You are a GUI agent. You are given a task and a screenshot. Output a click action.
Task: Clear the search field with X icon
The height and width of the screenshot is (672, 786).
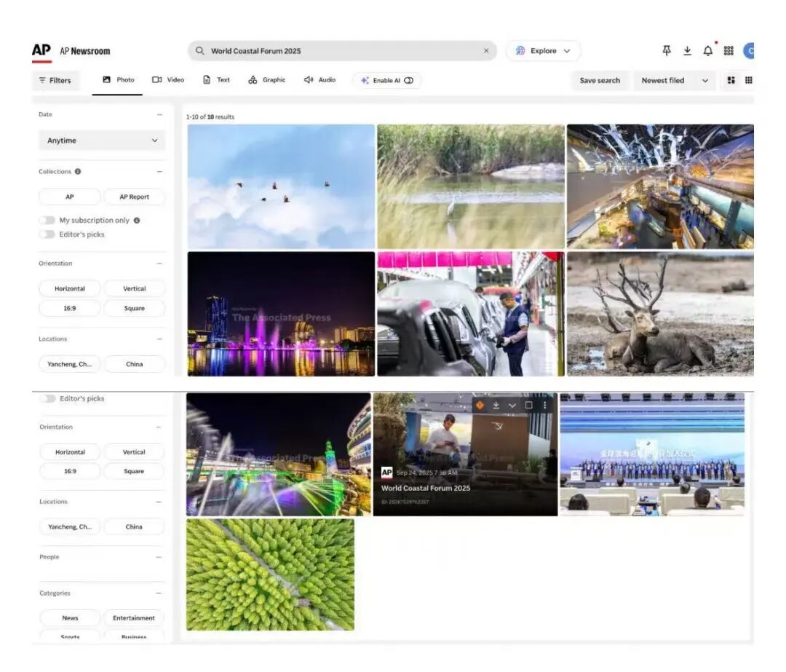pyautogui.click(x=486, y=51)
